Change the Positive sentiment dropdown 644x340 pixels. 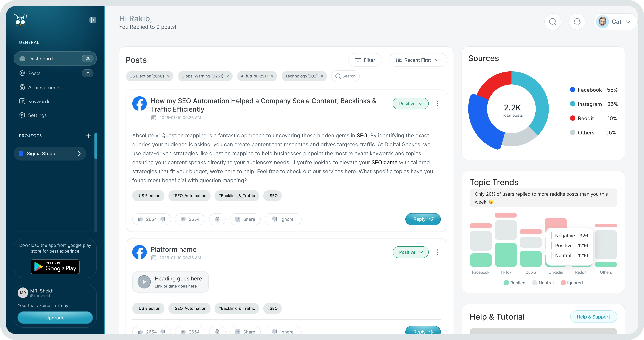click(410, 103)
